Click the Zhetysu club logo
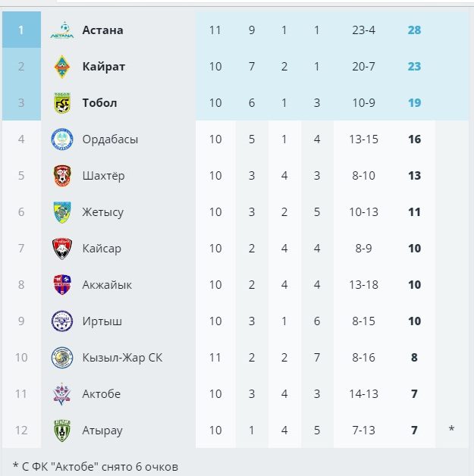Screen dimensions: 474x476 coord(62,212)
